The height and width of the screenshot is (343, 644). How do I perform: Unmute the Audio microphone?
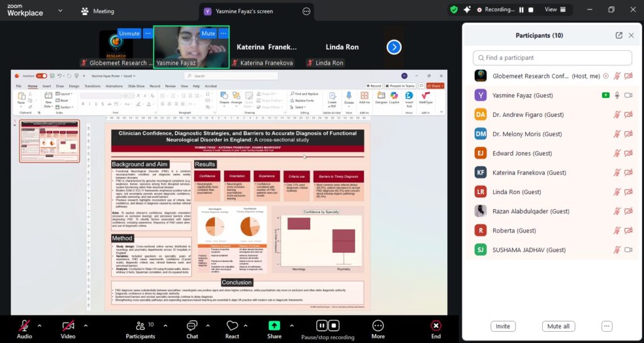[24, 328]
